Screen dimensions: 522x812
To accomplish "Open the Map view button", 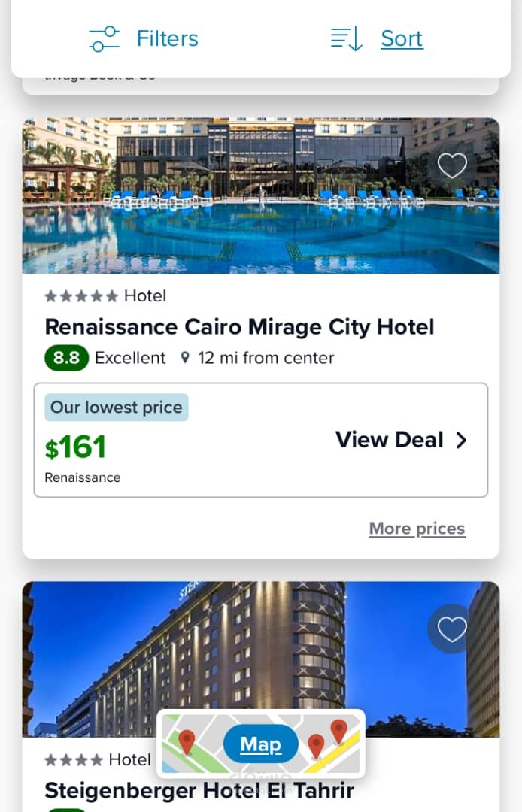I will tap(260, 744).
